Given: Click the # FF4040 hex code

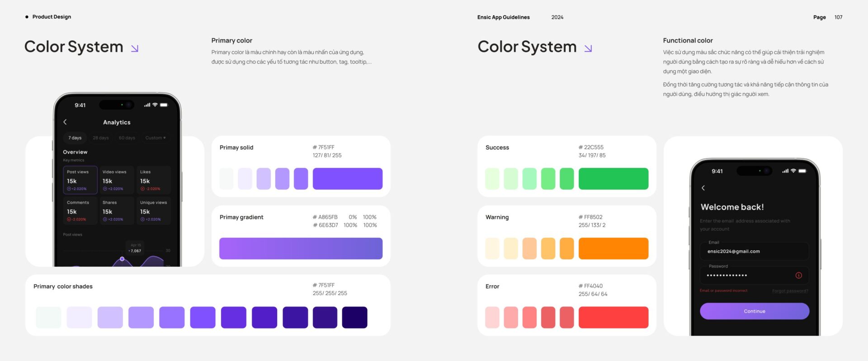Looking at the screenshot, I should (590, 286).
